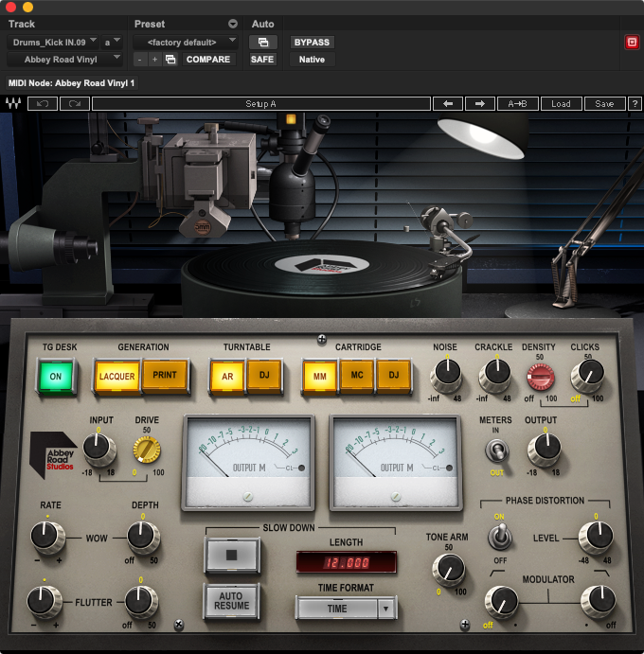Click the Tone Arm knob
Screen dimensions: 644x654
(x=449, y=570)
